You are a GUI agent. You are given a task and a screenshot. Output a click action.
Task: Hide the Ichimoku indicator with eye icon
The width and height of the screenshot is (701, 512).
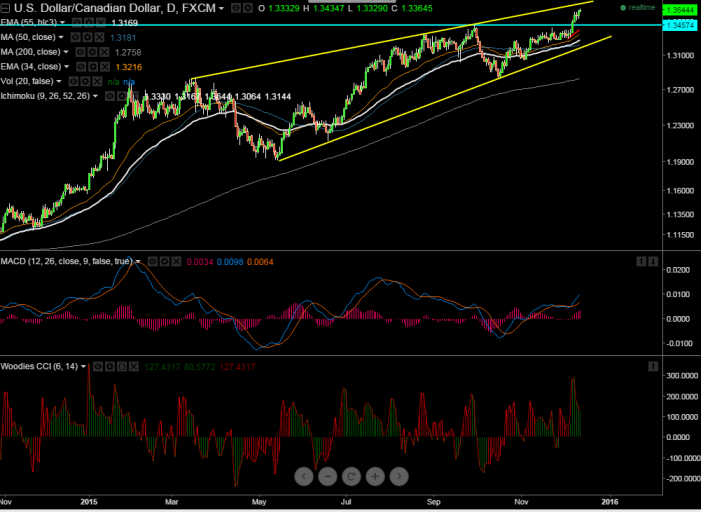click(110, 97)
